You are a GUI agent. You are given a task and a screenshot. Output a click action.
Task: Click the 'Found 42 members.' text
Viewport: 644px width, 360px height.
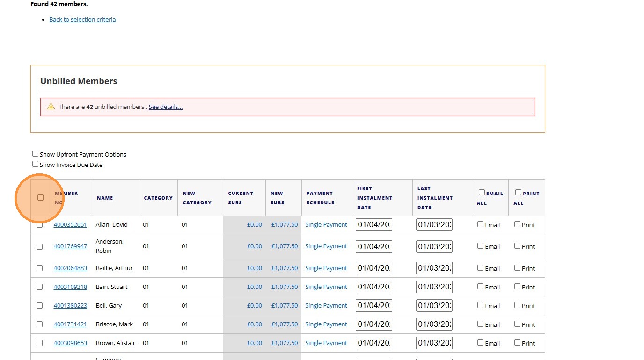click(59, 4)
